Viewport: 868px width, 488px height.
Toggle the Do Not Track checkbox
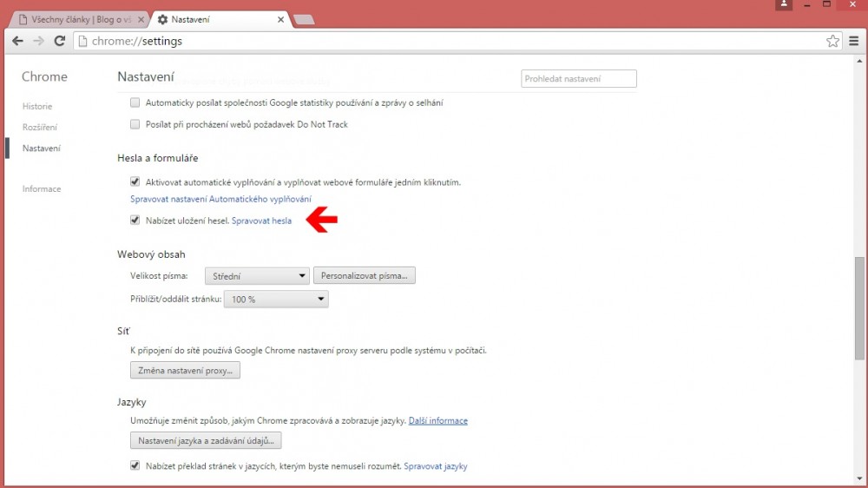(x=135, y=124)
